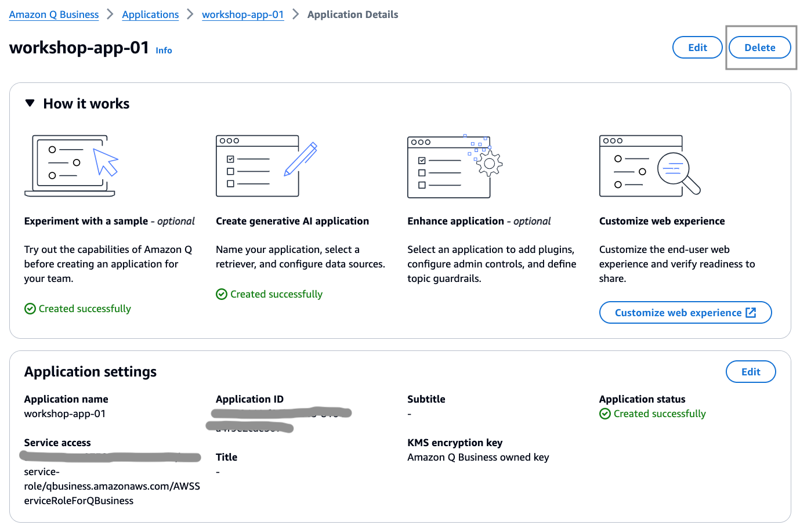The width and height of the screenshot is (800, 532).
Task: Open the Amazon Q Business breadcrumb link
Action: (x=54, y=15)
